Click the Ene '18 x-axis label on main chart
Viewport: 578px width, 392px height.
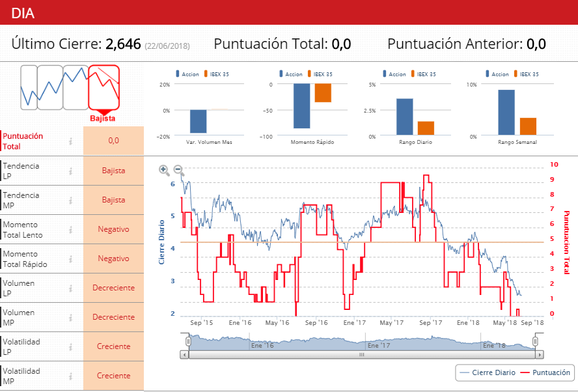tap(468, 323)
